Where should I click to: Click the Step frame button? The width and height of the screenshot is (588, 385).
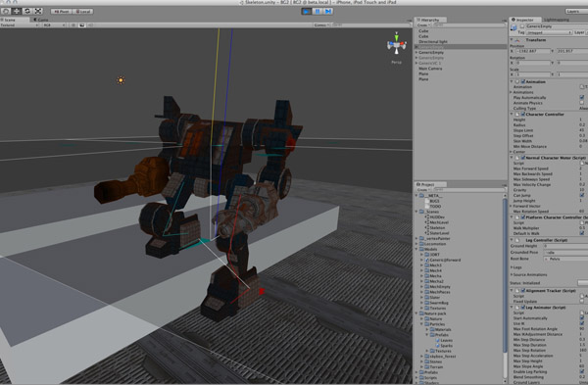328,11
